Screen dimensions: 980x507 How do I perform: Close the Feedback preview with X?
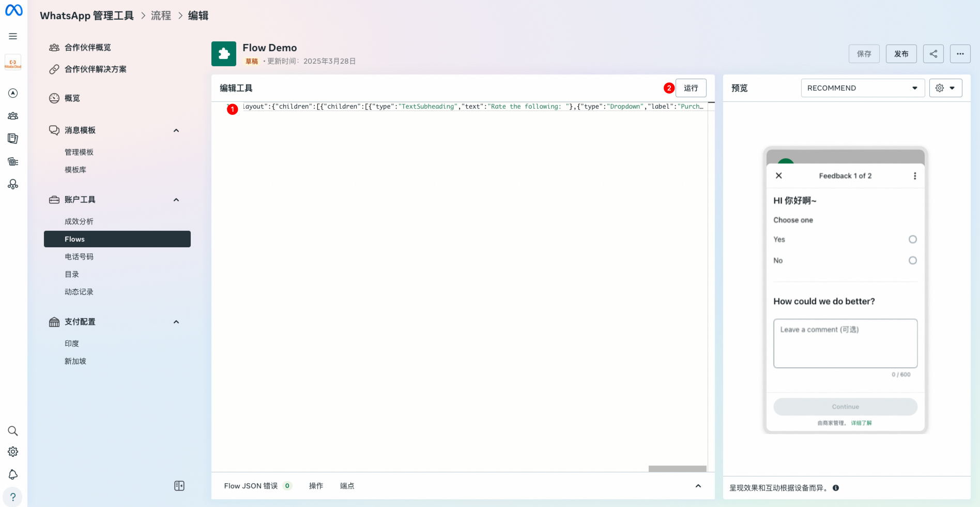pyautogui.click(x=779, y=176)
